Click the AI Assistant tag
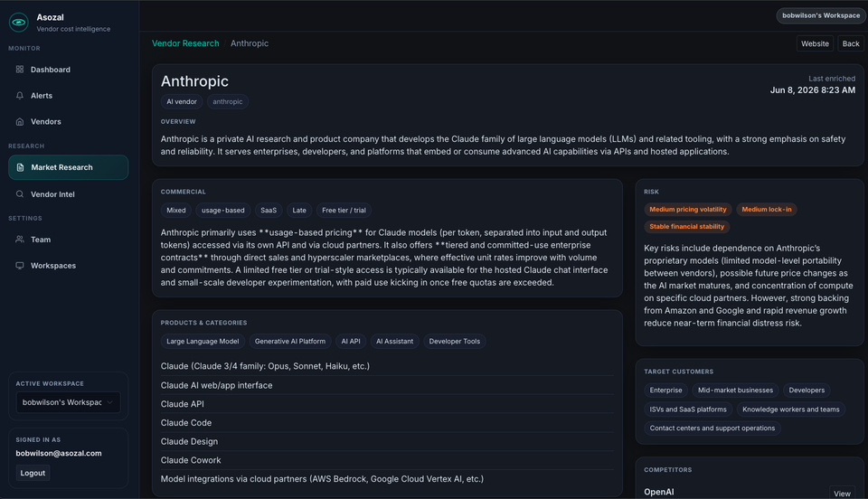The height and width of the screenshot is (499, 868). (395, 342)
